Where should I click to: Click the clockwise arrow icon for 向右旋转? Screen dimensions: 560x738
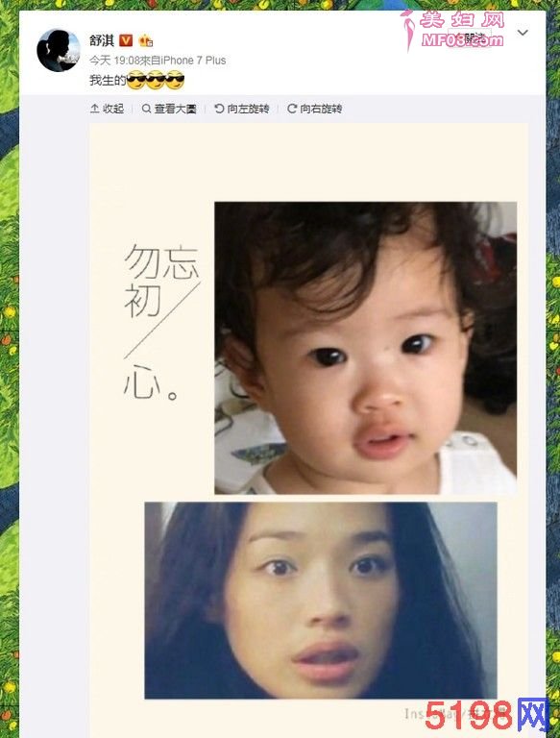292,109
